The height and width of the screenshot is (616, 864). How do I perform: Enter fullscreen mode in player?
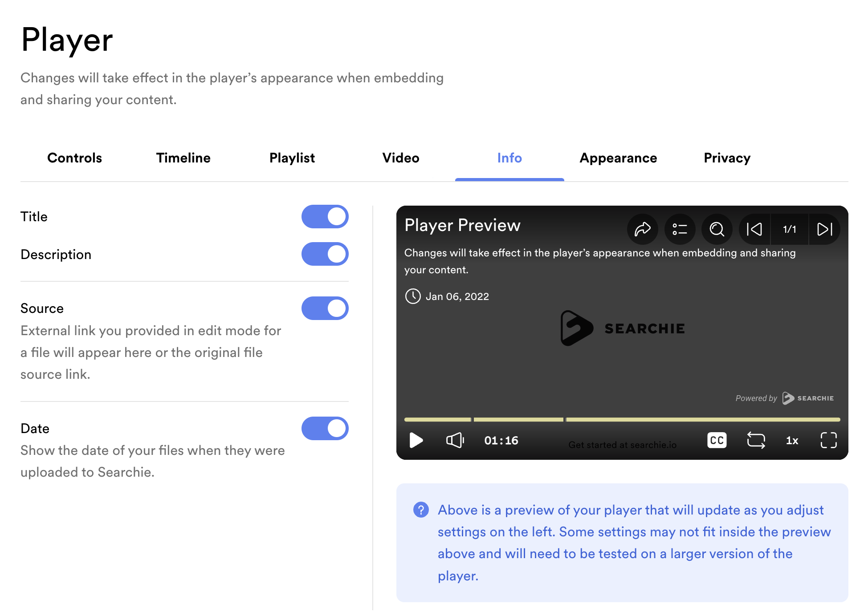point(828,440)
